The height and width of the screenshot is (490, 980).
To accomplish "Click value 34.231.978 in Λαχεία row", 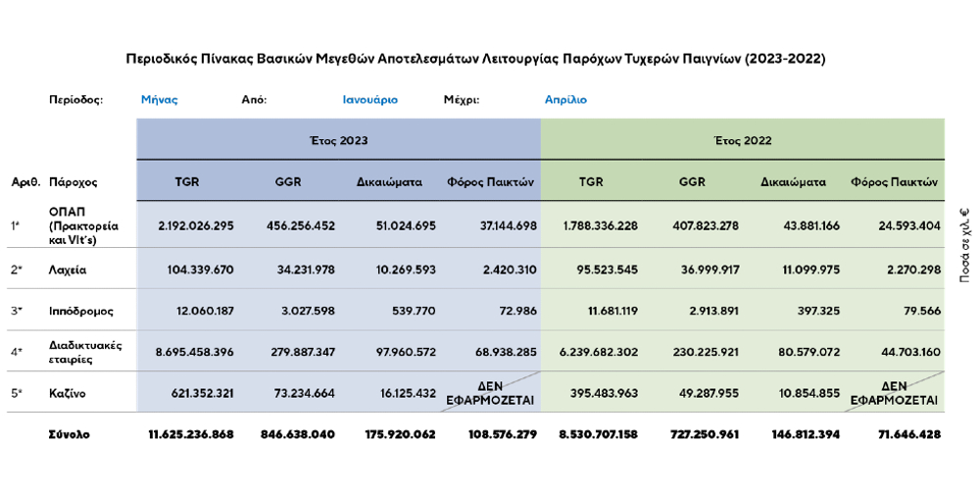I will pos(306,270).
